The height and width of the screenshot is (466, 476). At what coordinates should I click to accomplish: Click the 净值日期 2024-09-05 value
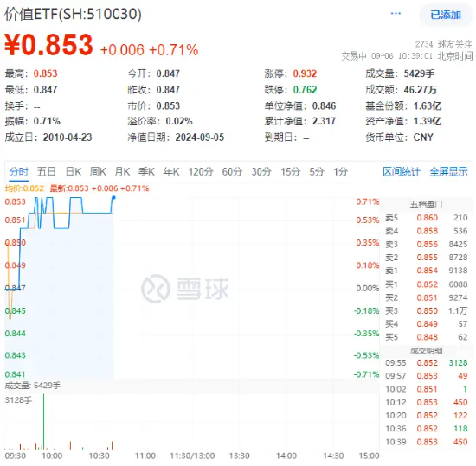click(x=199, y=137)
